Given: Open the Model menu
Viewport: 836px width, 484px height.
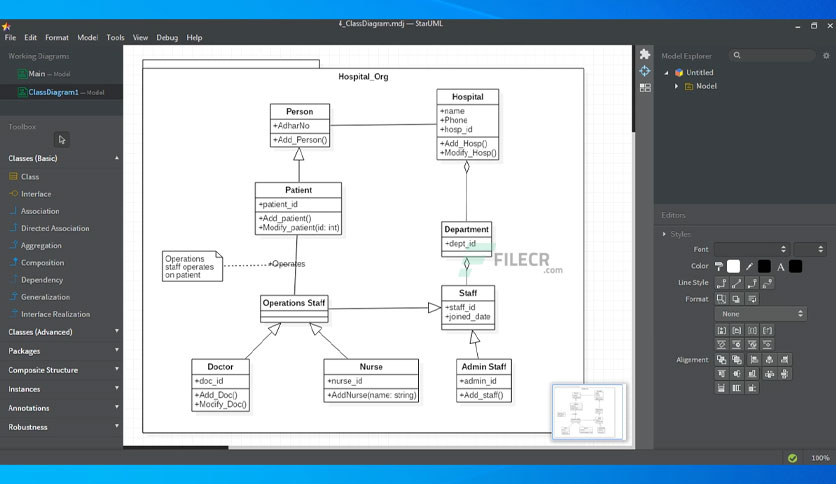Looking at the screenshot, I should (x=87, y=37).
